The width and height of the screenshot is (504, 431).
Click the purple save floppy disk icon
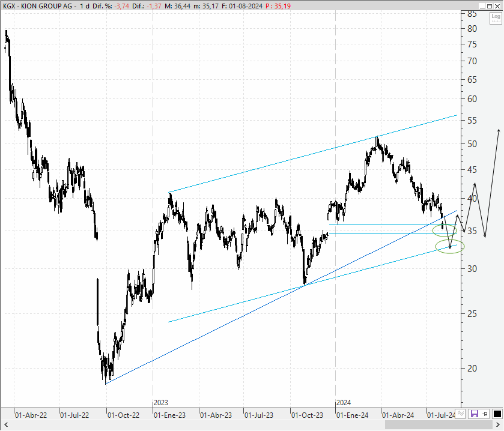point(475,414)
